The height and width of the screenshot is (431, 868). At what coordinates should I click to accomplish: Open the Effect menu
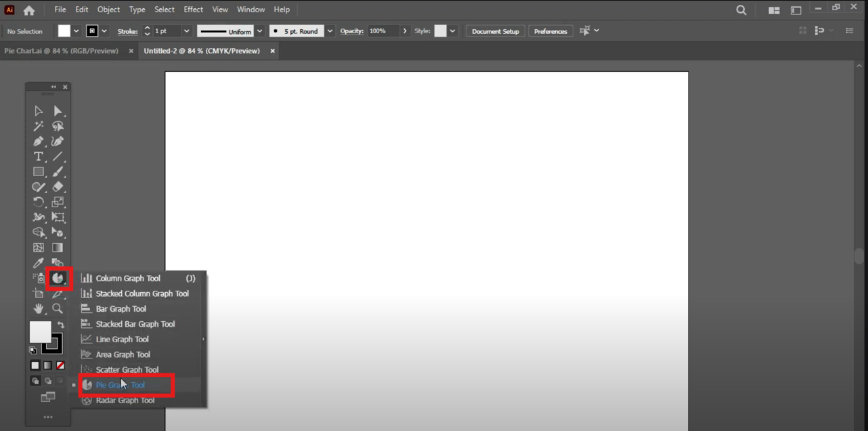tap(193, 9)
